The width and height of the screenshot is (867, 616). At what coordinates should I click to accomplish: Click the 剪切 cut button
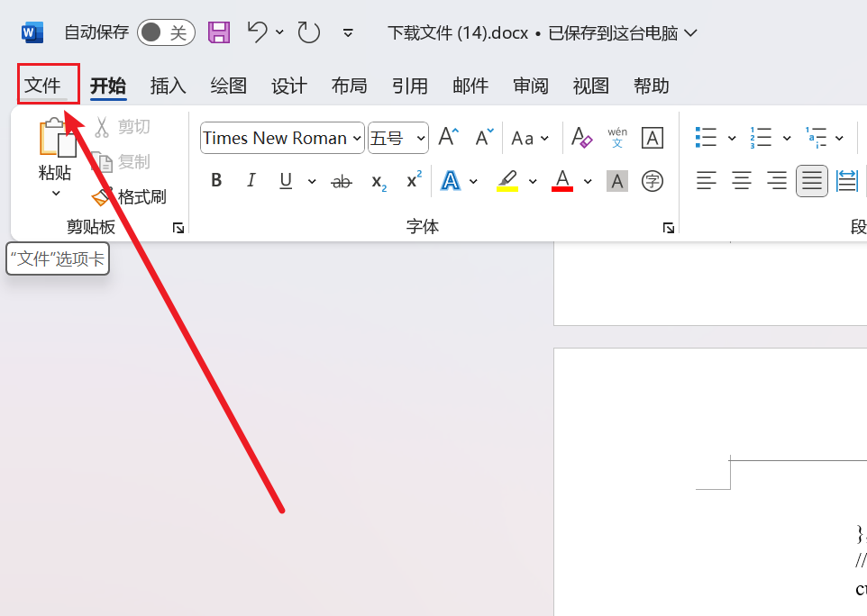pos(123,126)
